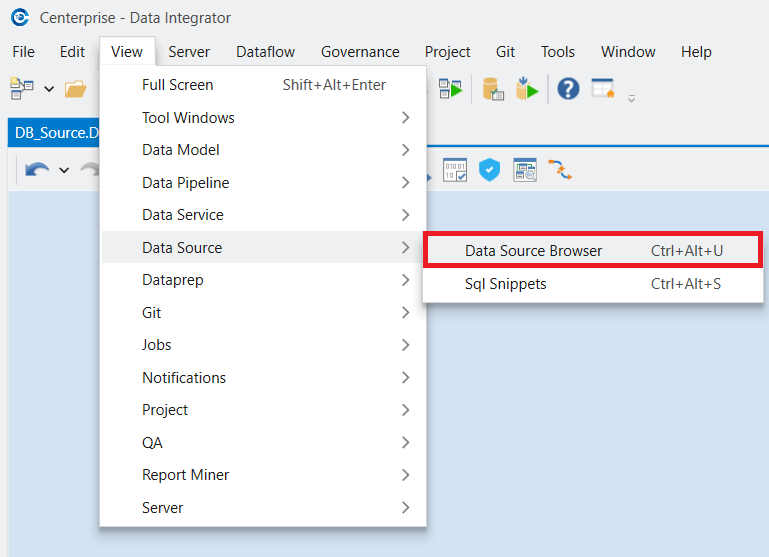
Task: Expand the toolbar overflow chevron
Action: click(631, 97)
